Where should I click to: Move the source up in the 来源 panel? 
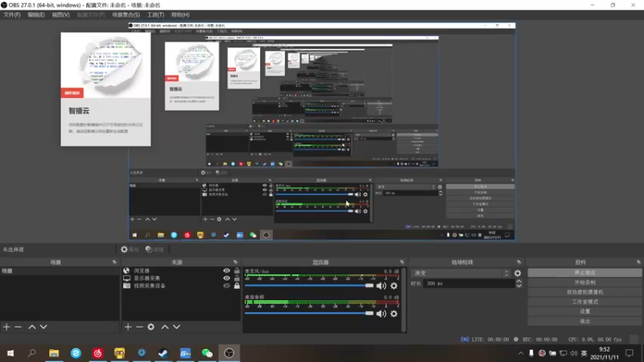pos(165,327)
